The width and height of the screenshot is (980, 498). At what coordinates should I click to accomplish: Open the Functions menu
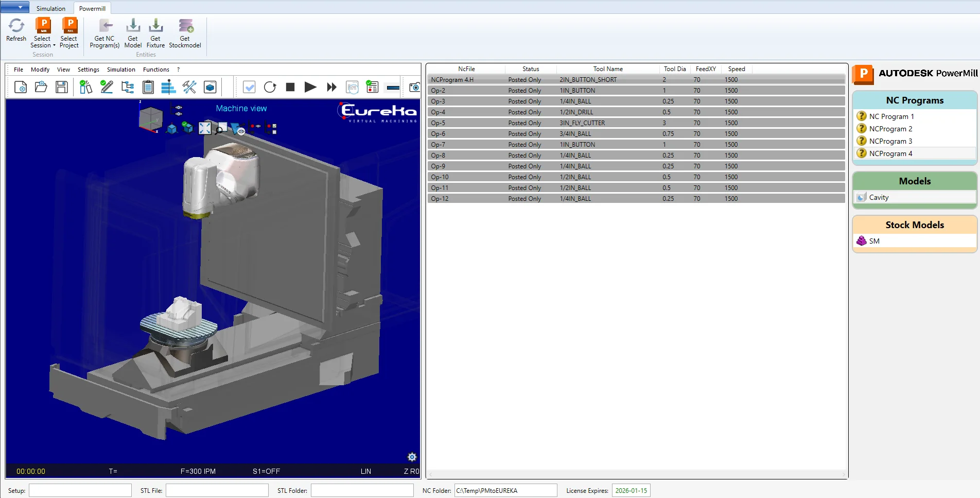[x=156, y=70]
